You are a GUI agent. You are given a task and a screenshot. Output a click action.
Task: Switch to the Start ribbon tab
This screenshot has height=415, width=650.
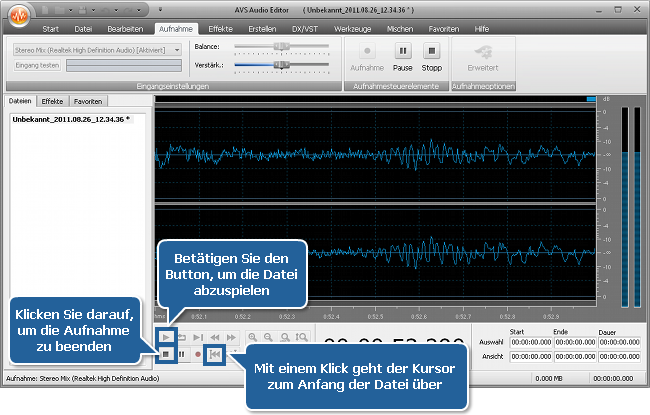tap(51, 29)
